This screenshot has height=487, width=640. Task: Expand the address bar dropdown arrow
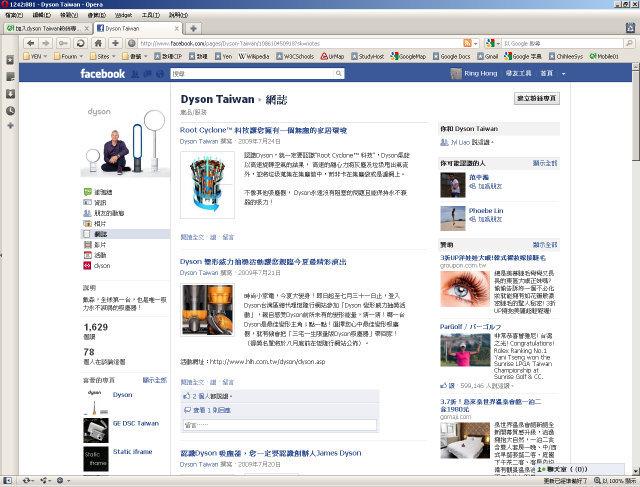(x=476, y=43)
